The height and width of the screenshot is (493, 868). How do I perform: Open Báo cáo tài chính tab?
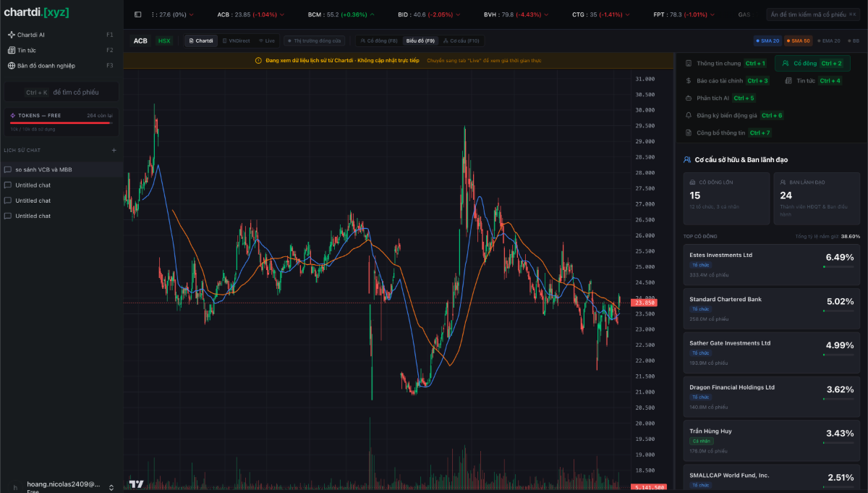click(x=727, y=81)
